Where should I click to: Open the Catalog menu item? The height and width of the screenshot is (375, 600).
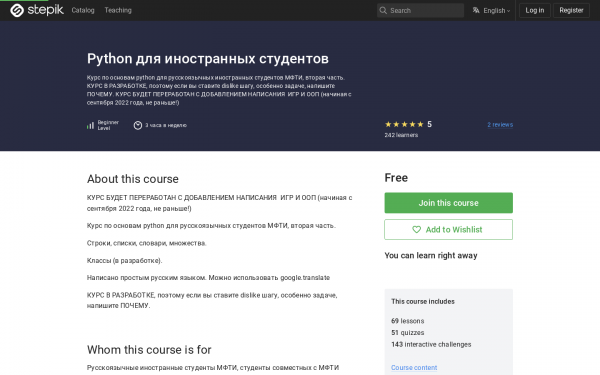(83, 10)
